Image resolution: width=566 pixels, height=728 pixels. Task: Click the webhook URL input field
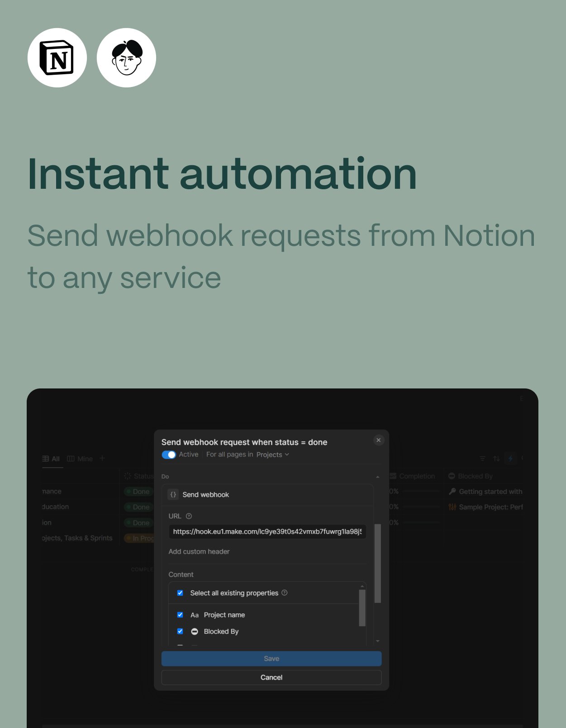point(267,532)
